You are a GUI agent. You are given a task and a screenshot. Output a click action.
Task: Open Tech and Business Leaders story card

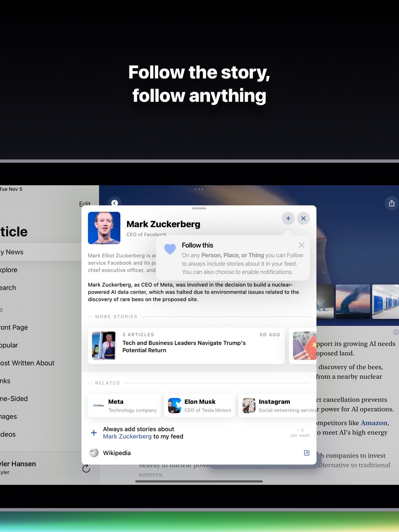[186, 346]
